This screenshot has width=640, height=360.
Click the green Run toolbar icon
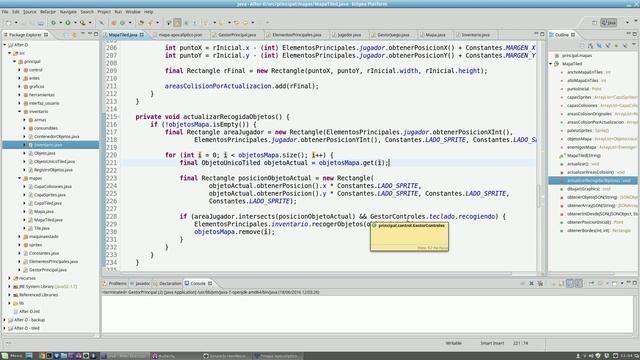click(68, 23)
